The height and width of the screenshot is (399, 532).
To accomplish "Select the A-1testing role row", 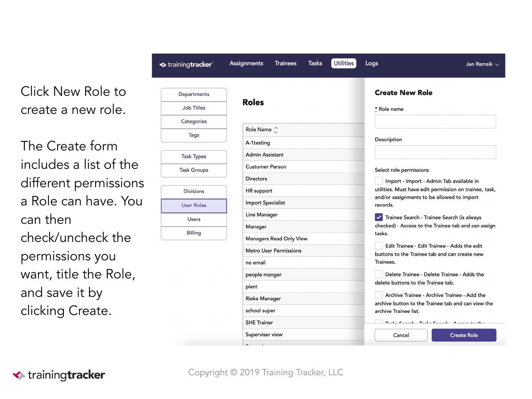I will coord(304,143).
